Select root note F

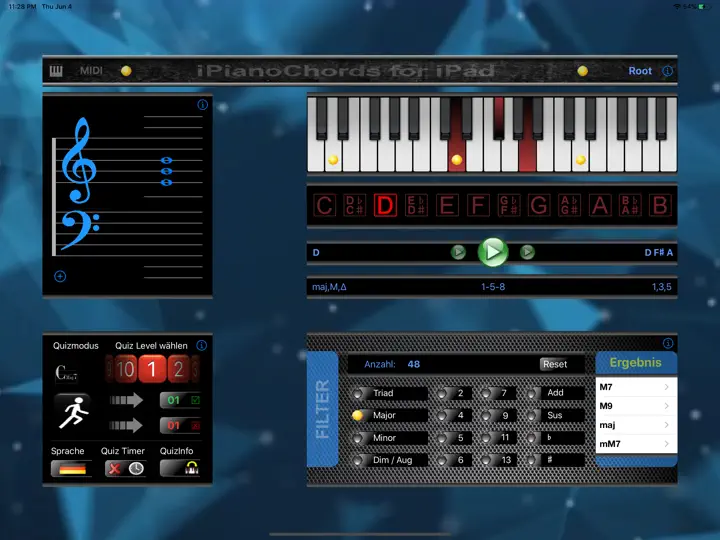pyautogui.click(x=478, y=205)
